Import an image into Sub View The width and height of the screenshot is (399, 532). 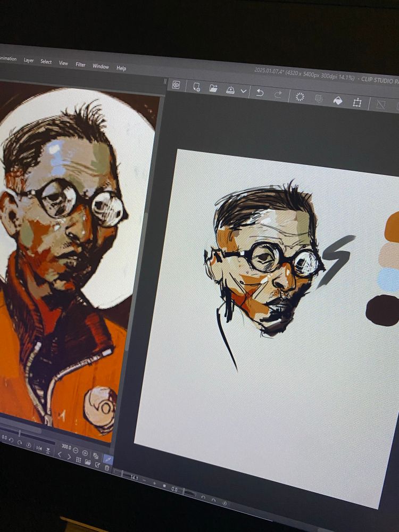point(88,462)
